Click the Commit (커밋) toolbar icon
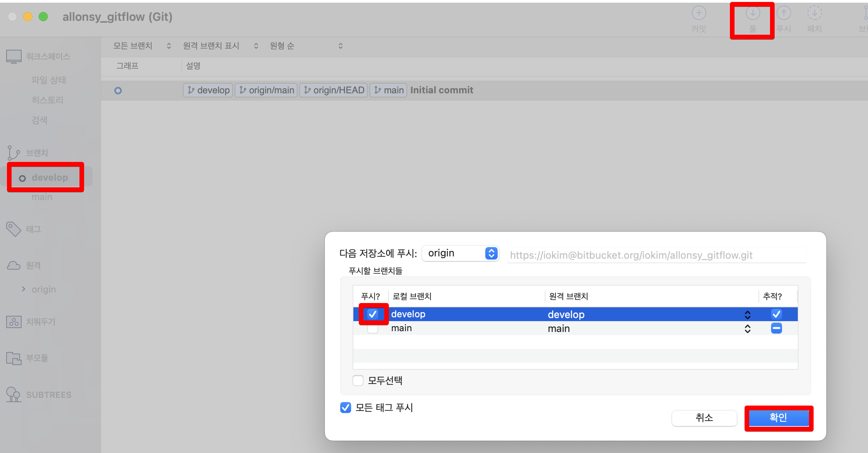Viewport: 868px width, 453px height. [x=699, y=13]
